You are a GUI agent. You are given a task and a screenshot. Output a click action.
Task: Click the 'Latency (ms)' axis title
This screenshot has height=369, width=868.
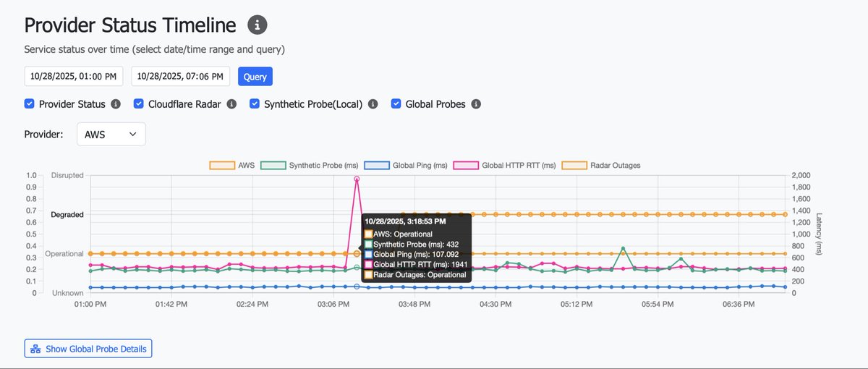click(x=820, y=234)
